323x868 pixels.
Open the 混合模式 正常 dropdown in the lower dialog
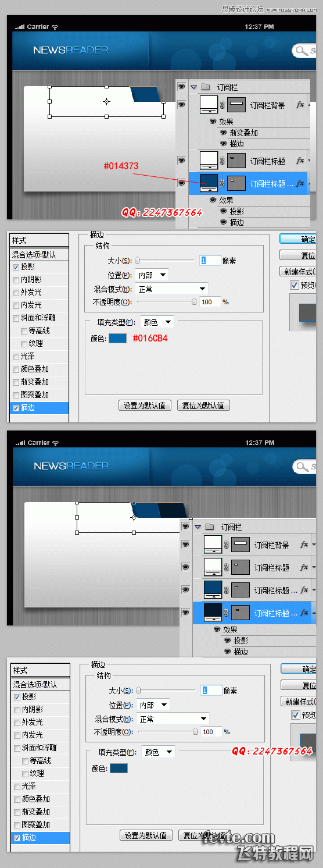173,718
